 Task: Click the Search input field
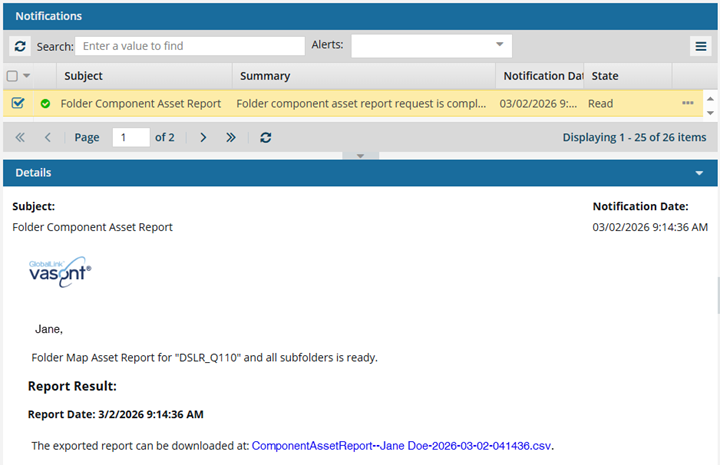click(x=190, y=46)
